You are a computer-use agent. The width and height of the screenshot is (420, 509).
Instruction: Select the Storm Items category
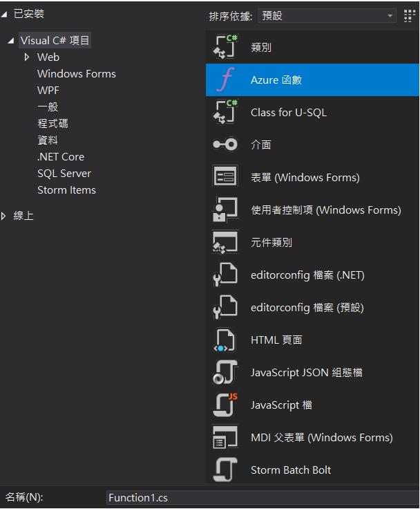pyautogui.click(x=66, y=190)
